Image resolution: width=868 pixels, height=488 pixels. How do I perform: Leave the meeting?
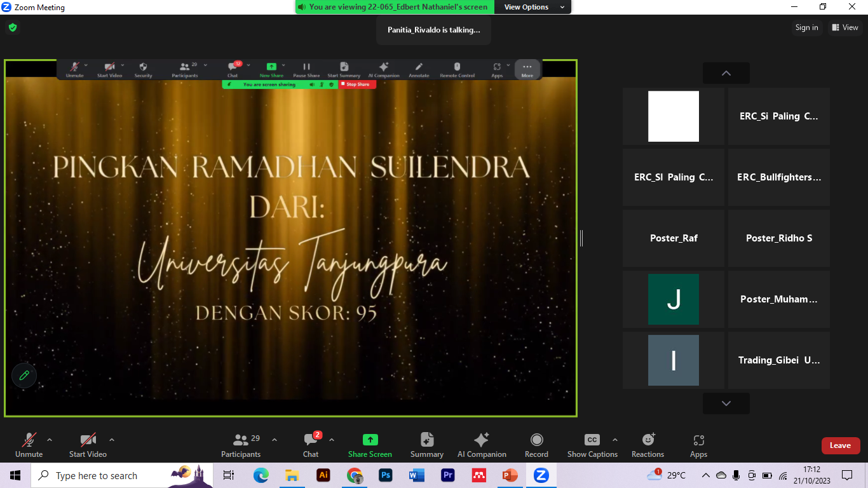(x=840, y=445)
